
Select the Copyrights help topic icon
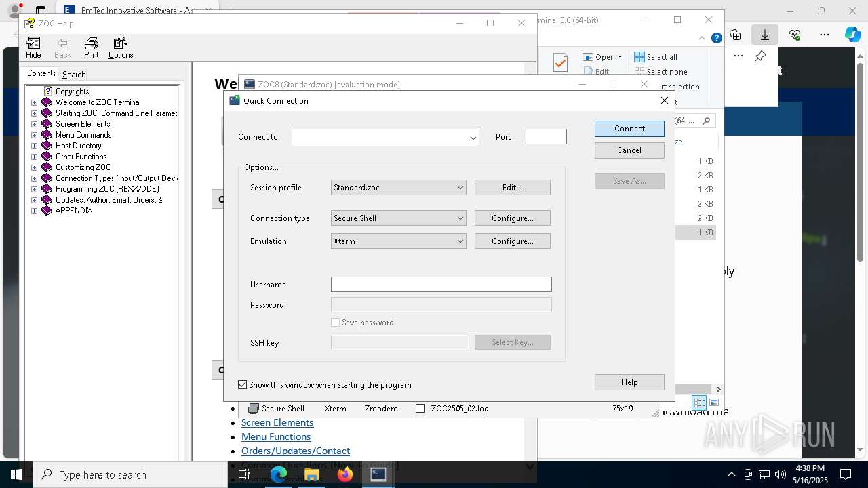point(48,91)
